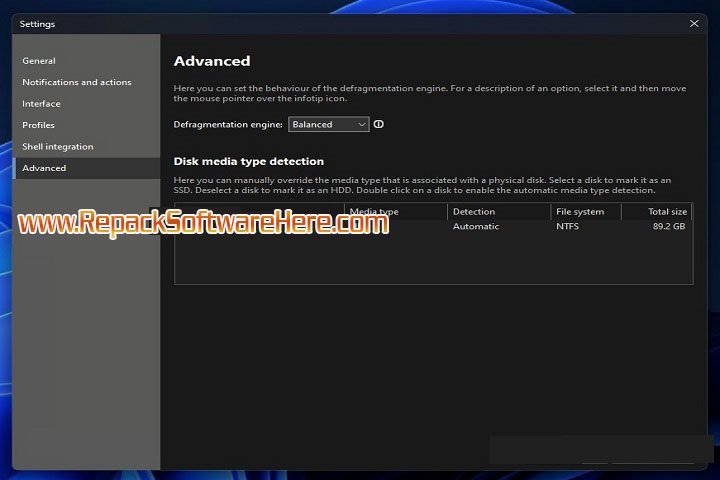Image resolution: width=720 pixels, height=480 pixels.
Task: Open the Defragmentation engine dropdown
Action: (329, 124)
